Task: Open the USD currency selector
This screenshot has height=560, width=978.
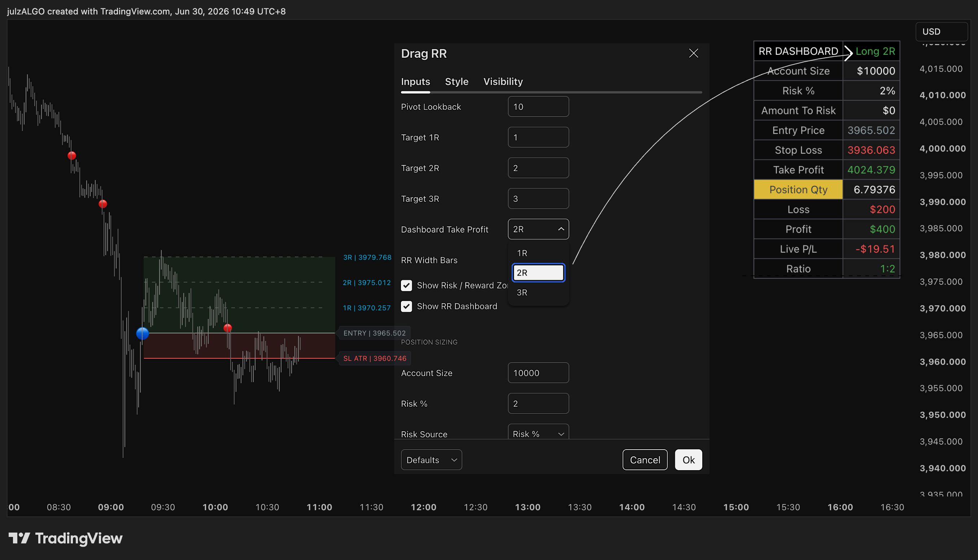Action: (941, 31)
